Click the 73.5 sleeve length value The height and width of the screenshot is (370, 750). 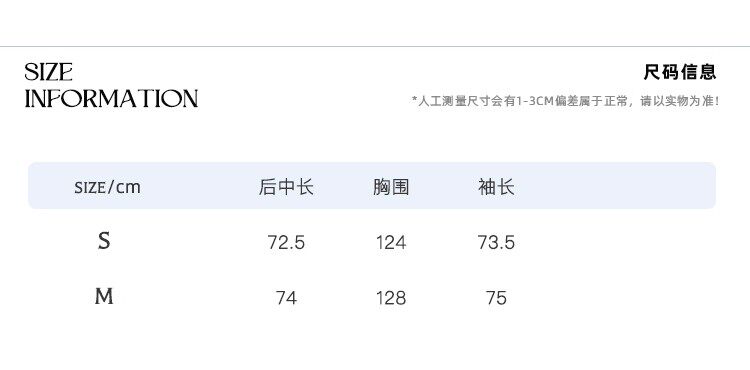(x=496, y=243)
